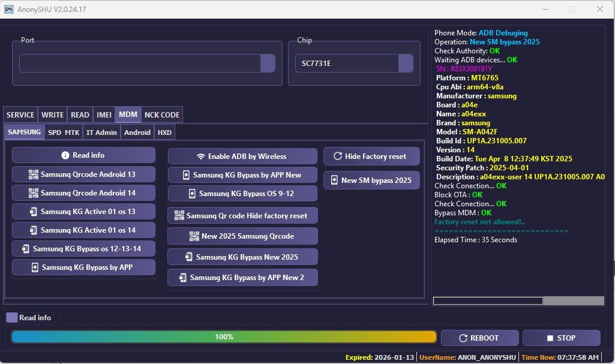Viewport: 615px width, 364px height.
Task: Open the Port dropdown arrow
Action: click(x=268, y=63)
